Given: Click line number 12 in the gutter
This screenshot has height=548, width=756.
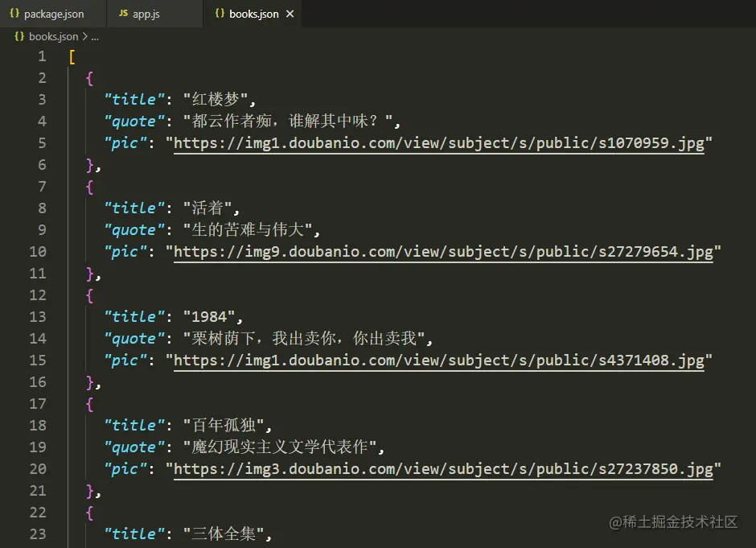Looking at the screenshot, I should click(x=38, y=295).
